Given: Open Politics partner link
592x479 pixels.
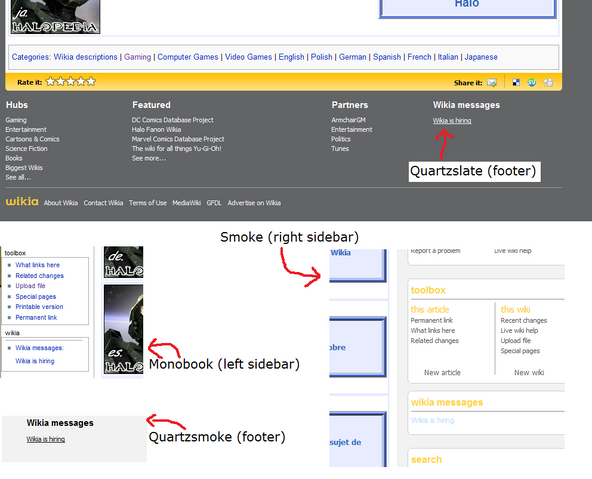Looking at the screenshot, I should click(x=341, y=139).
